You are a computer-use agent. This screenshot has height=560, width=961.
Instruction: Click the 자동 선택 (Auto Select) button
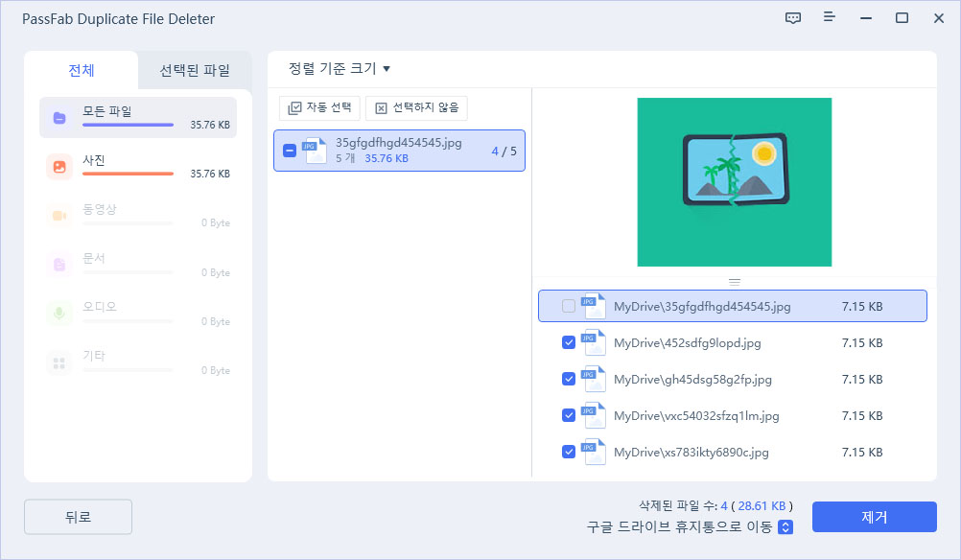click(x=318, y=107)
